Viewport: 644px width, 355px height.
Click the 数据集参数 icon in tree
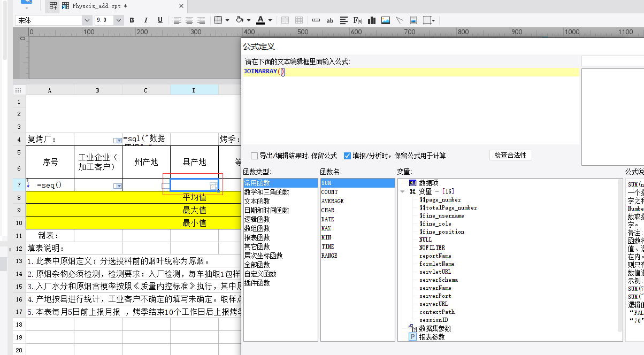(x=412, y=328)
